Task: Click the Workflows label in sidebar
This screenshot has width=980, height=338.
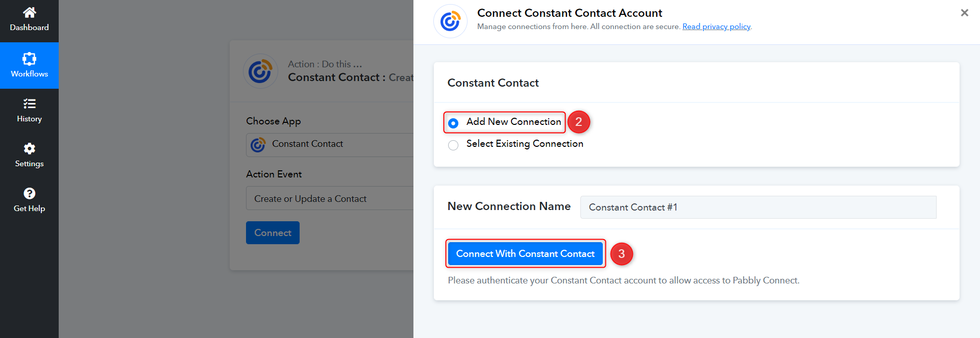Action: coord(30,74)
